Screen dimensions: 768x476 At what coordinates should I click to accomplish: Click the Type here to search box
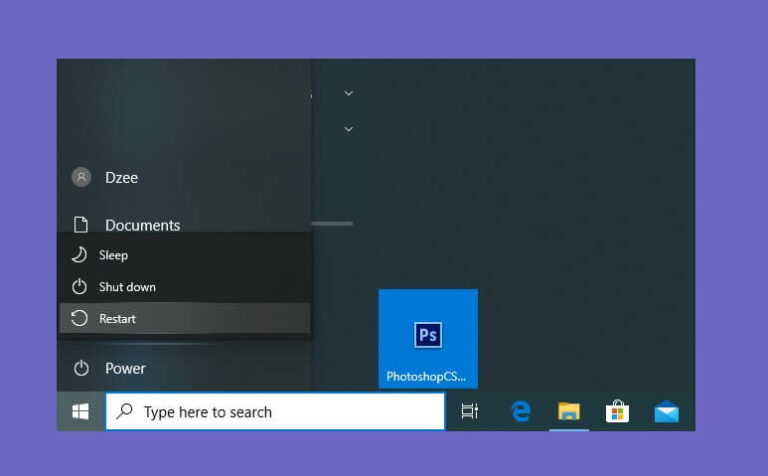(275, 411)
